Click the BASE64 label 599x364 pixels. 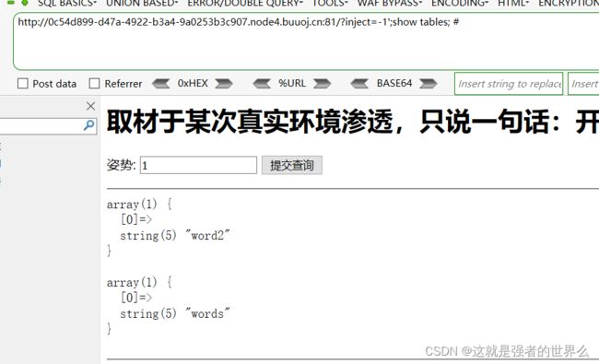pos(394,83)
